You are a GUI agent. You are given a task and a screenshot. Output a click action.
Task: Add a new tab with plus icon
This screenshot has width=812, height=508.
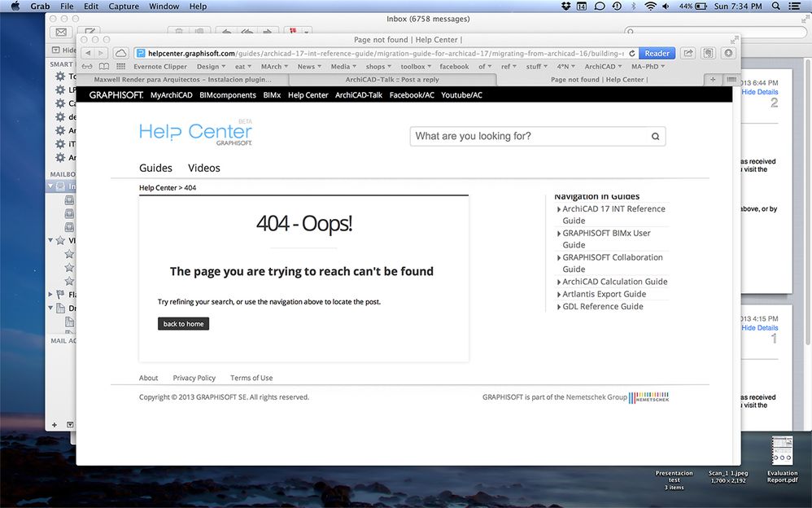[713, 79]
